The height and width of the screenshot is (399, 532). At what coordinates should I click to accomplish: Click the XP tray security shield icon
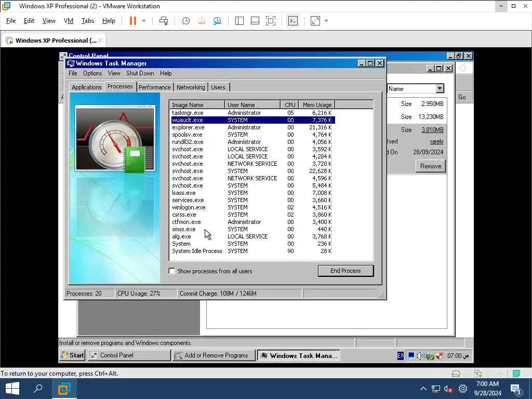pos(440,355)
